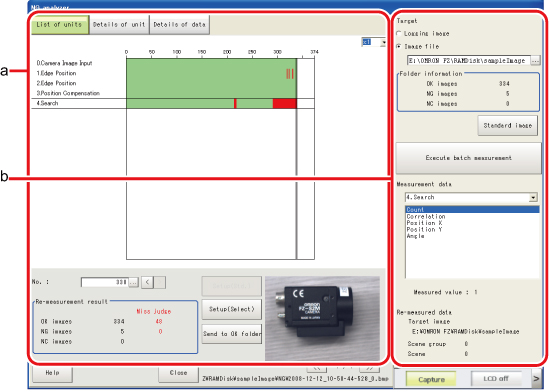
Task: Browse for image folder with ellipsis button
Action: [x=535, y=61]
